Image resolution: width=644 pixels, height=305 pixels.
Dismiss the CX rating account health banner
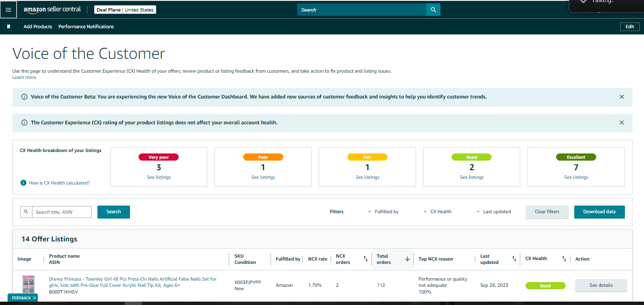(622, 122)
